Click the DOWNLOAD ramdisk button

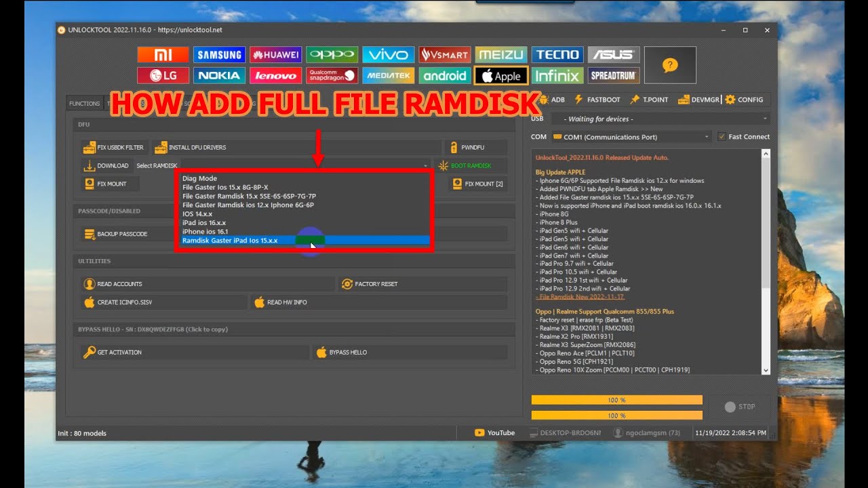tap(106, 165)
